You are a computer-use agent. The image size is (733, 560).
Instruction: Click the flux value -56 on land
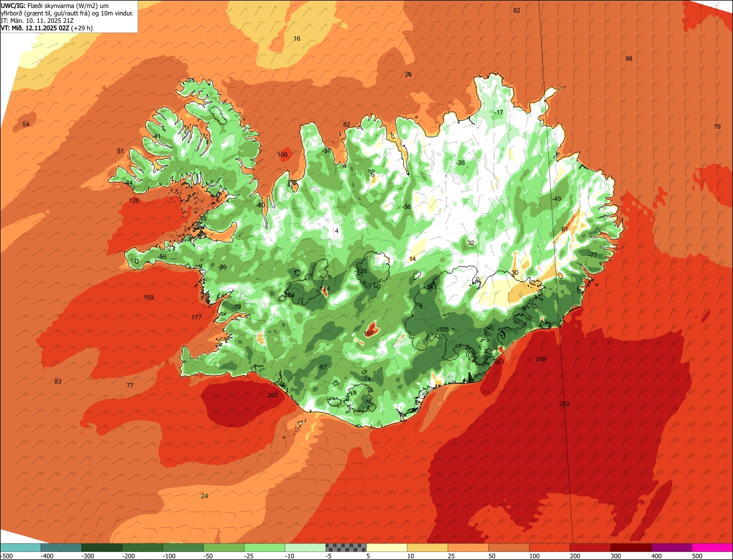click(x=407, y=207)
